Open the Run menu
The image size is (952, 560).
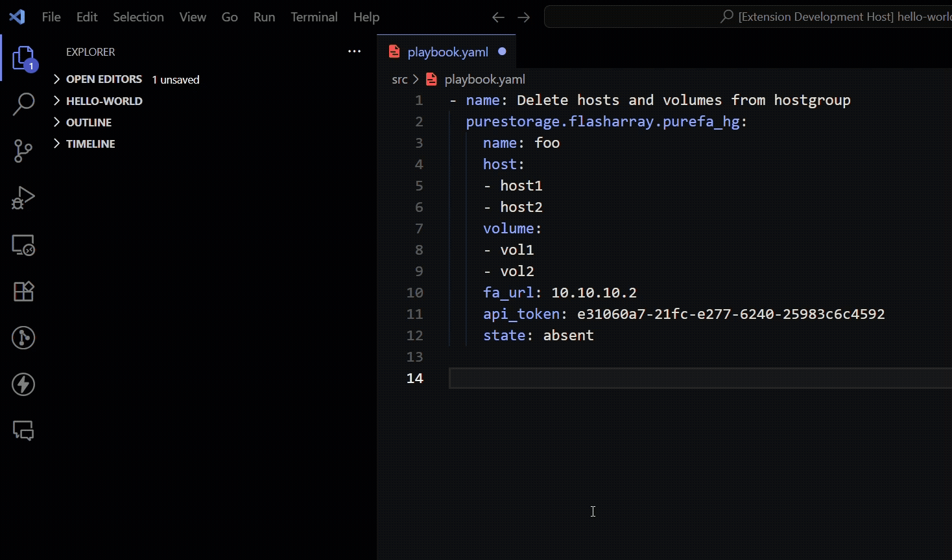(263, 17)
